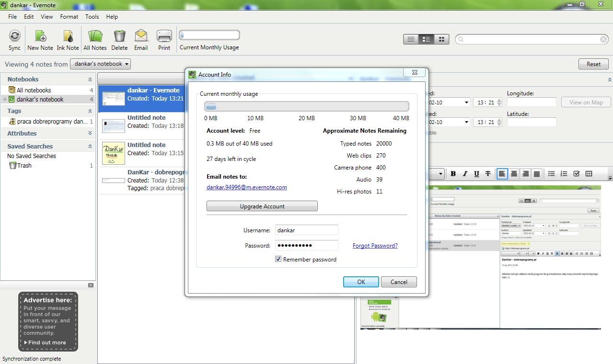Close the advertisement panel

click(91, 285)
